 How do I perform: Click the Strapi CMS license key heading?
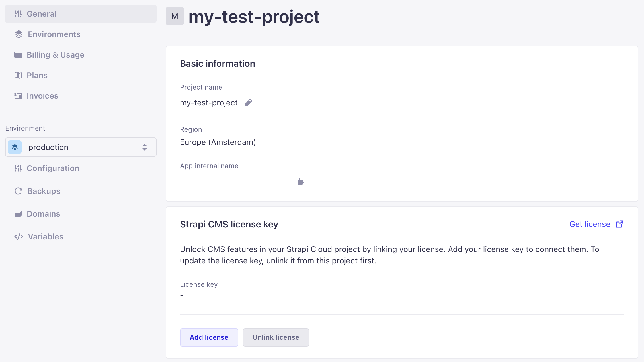point(229,224)
